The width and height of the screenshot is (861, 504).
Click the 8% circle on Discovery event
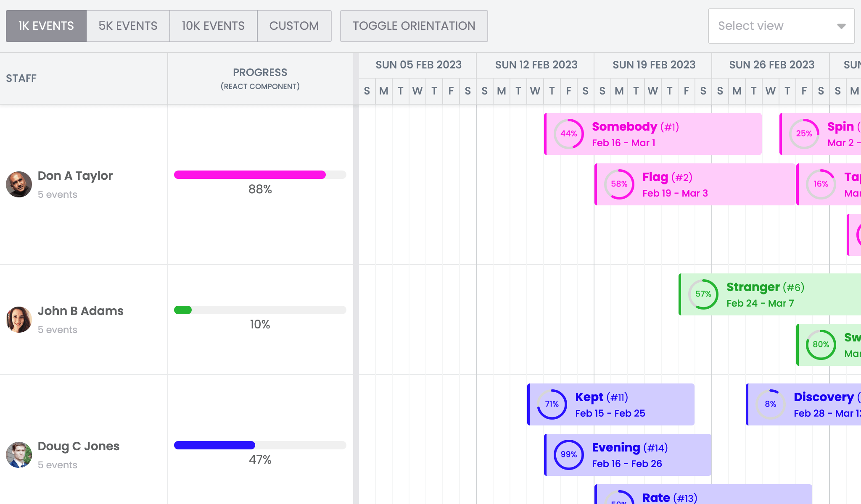tap(771, 404)
